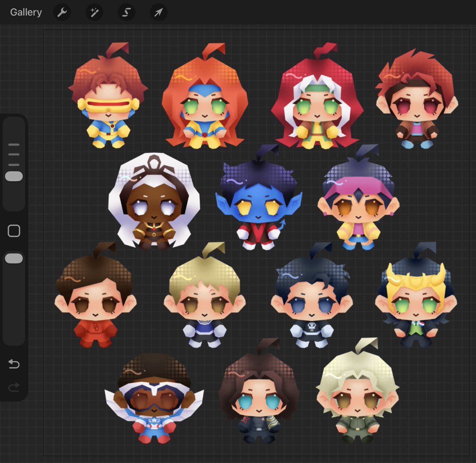Tap the Rogue chibi with white streak hair
476x463 pixels.
point(318,96)
